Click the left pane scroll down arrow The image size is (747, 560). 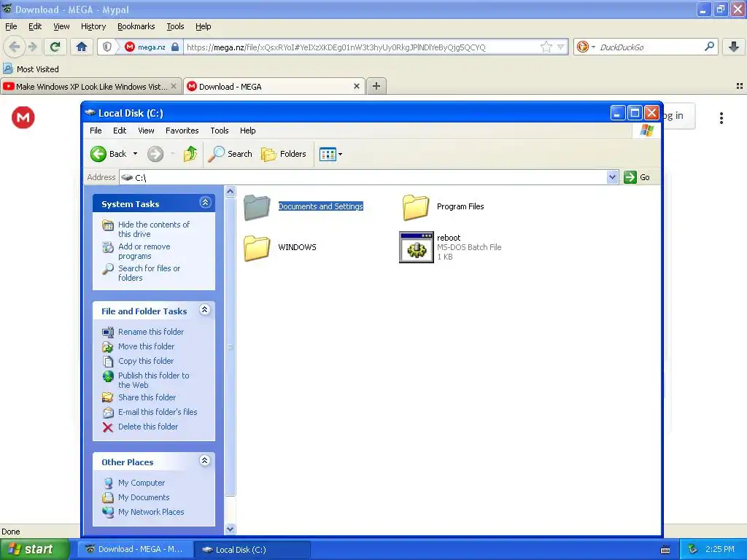(x=230, y=529)
